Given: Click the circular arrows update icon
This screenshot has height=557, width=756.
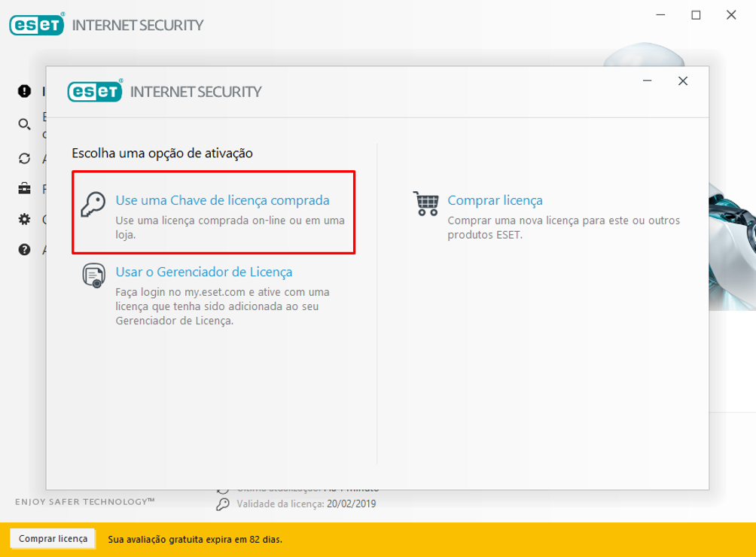Looking at the screenshot, I should pyautogui.click(x=25, y=158).
